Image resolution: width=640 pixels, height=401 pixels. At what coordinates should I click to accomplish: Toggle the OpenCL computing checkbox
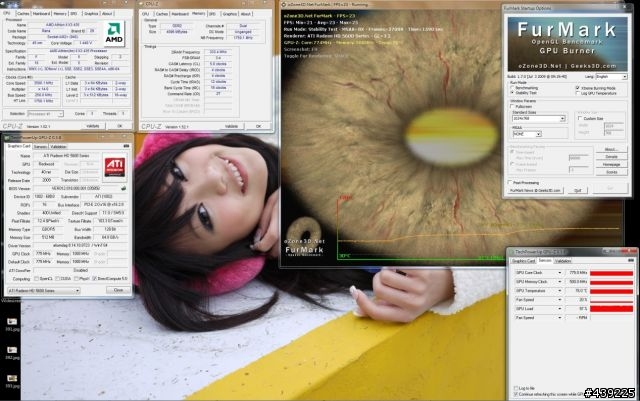point(37,278)
